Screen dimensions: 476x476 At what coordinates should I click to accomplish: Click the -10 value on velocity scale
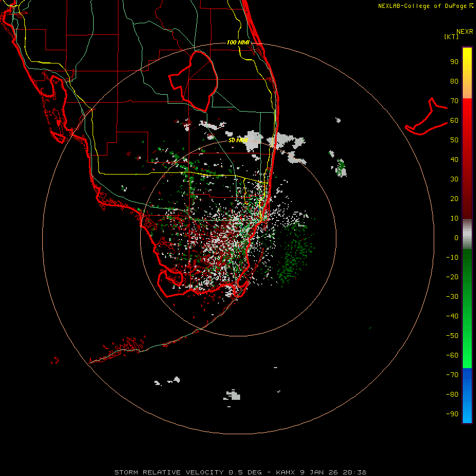[452, 258]
